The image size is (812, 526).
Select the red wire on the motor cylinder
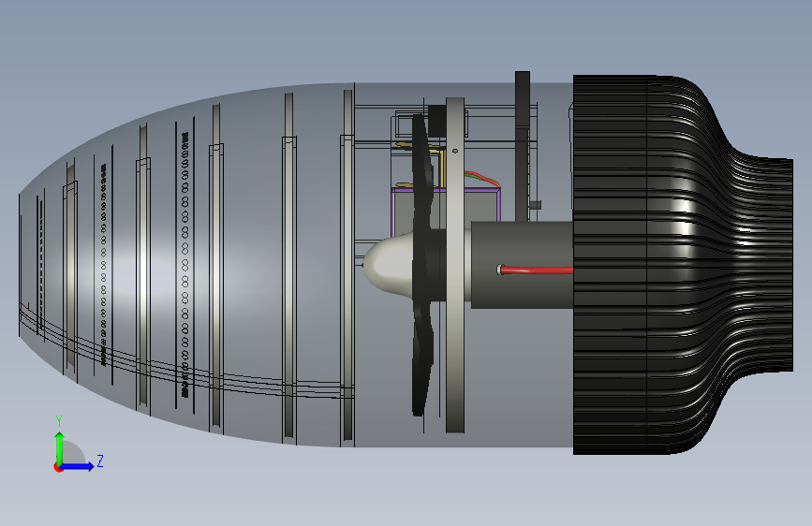(x=537, y=270)
